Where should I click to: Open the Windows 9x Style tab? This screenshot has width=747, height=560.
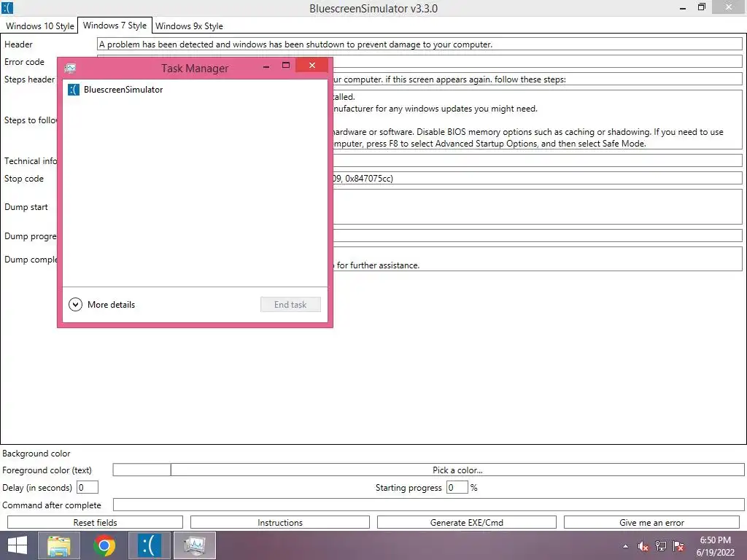[189, 26]
